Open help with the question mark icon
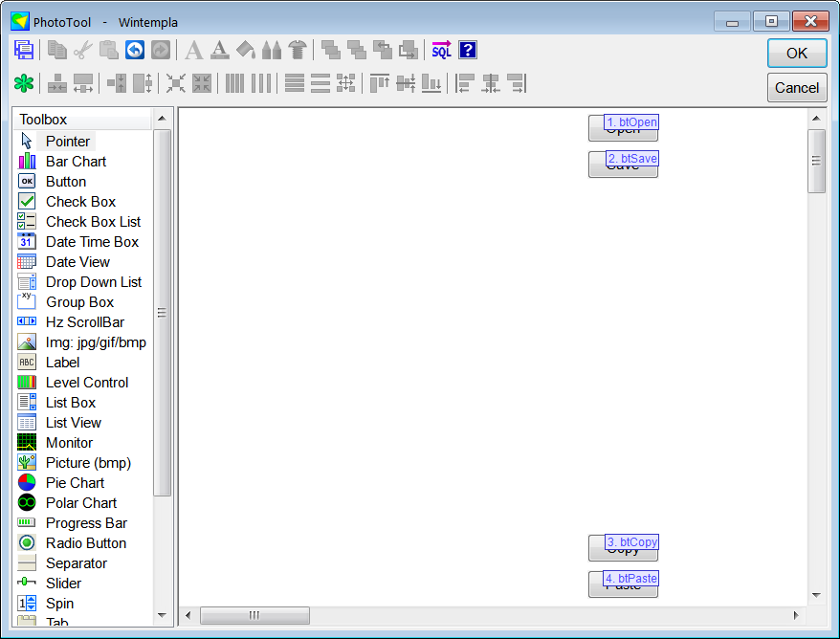 click(x=468, y=51)
